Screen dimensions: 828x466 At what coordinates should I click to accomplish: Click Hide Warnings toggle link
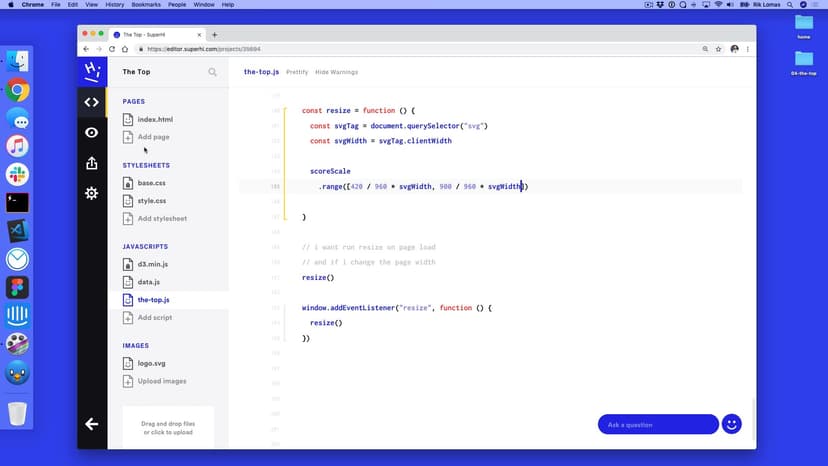tap(336, 72)
